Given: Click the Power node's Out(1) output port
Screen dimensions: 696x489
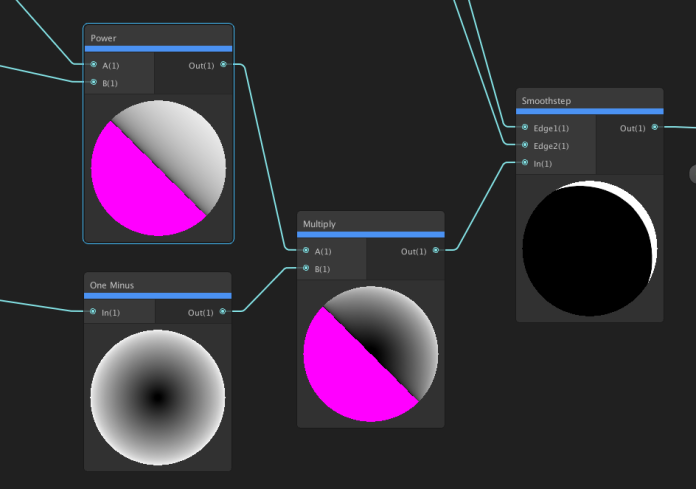Looking at the screenshot, I should pyautogui.click(x=223, y=65).
